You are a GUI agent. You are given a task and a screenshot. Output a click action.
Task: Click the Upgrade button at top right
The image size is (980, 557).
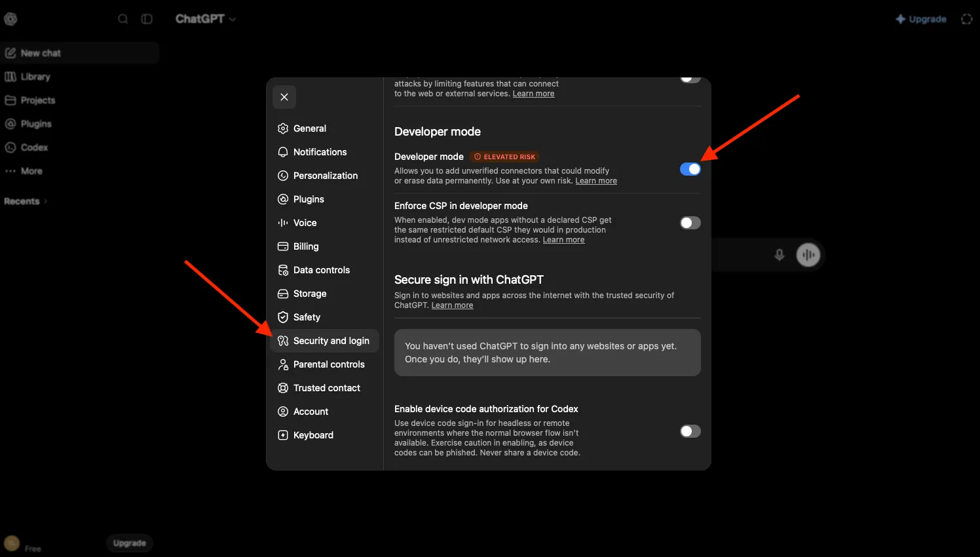coord(921,19)
